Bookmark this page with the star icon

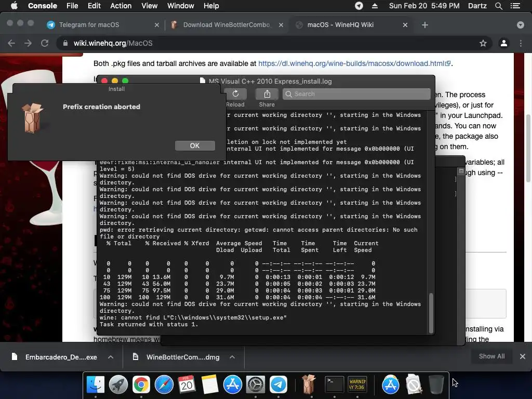483,43
